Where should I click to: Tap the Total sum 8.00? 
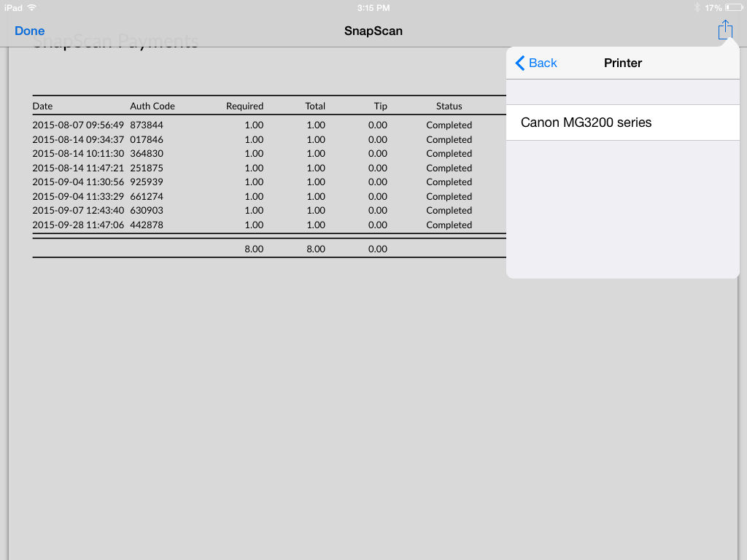(x=316, y=249)
